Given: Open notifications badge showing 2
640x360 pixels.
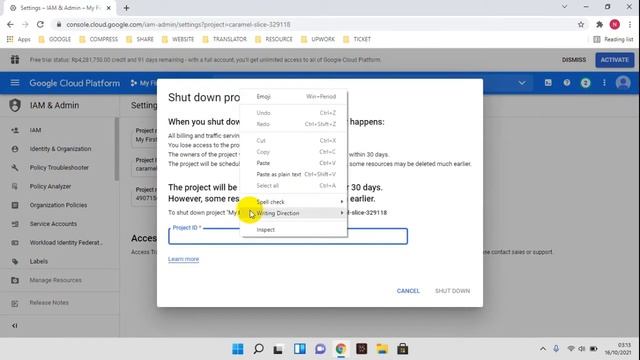Looking at the screenshot, I should click(x=585, y=83).
